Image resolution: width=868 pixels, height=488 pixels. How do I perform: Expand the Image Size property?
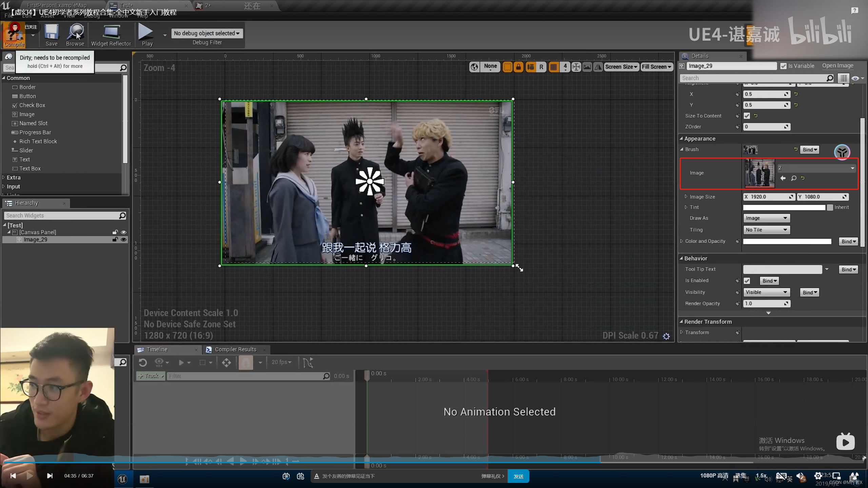(686, 197)
